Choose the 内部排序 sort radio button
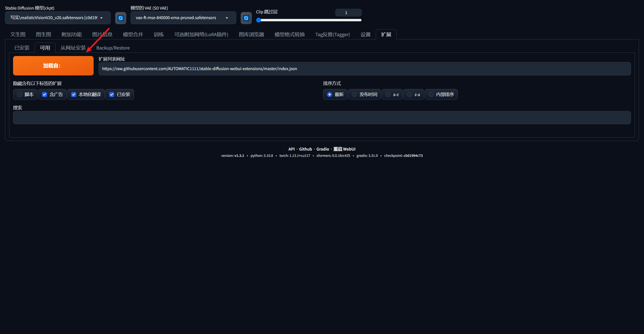Screen dimensions: 644x334 click(x=431, y=94)
